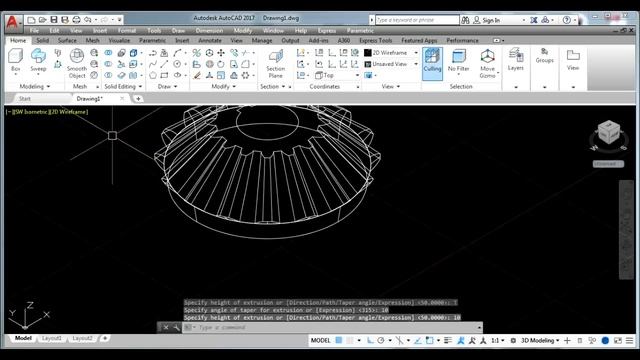Switch to the Start document tab
Image resolution: width=640 pixels, height=360 pixels.
point(24,99)
